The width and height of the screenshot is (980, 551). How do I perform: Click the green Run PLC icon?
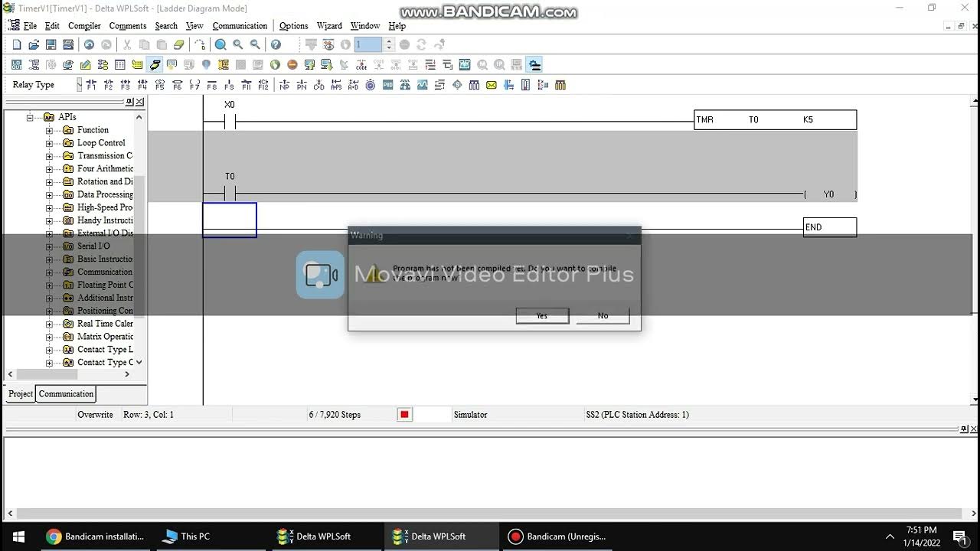pyautogui.click(x=275, y=65)
